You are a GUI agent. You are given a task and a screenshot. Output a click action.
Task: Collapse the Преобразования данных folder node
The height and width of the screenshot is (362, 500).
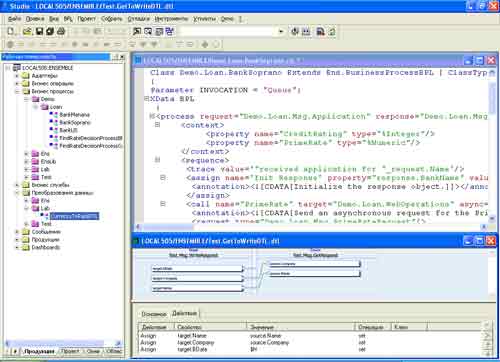[x=17, y=193]
